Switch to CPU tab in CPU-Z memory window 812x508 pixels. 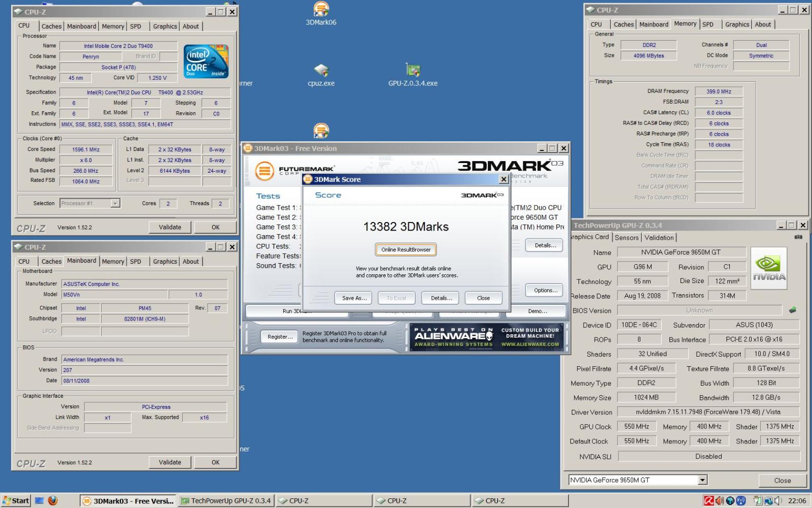(596, 24)
